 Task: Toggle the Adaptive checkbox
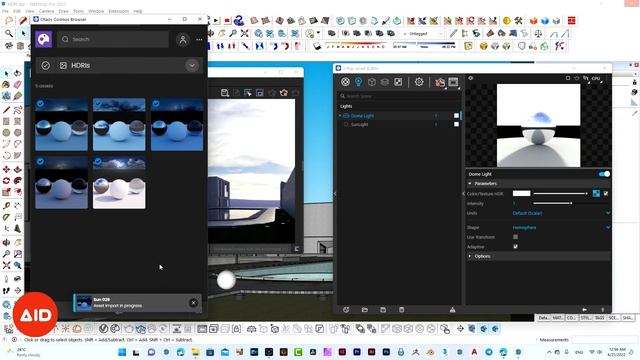pos(516,247)
